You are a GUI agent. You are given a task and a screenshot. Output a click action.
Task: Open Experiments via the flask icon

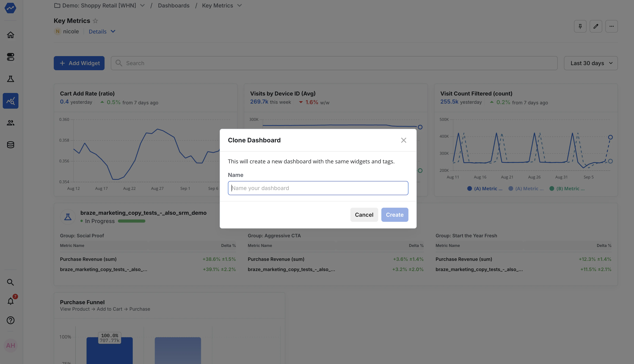11,79
